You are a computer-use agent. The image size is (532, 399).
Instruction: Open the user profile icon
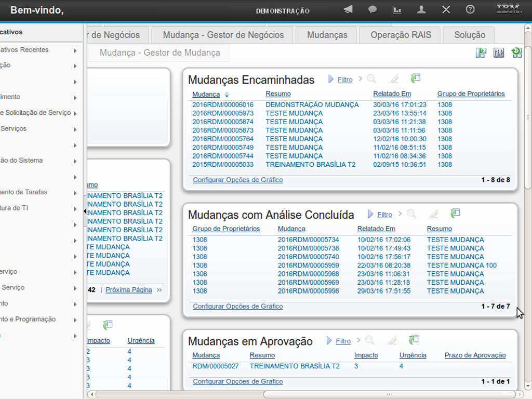point(421,10)
